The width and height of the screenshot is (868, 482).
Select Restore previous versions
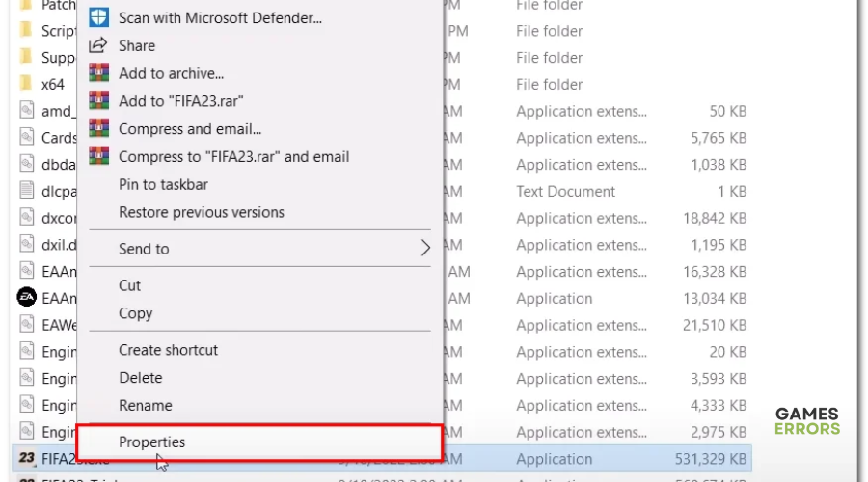(x=202, y=212)
